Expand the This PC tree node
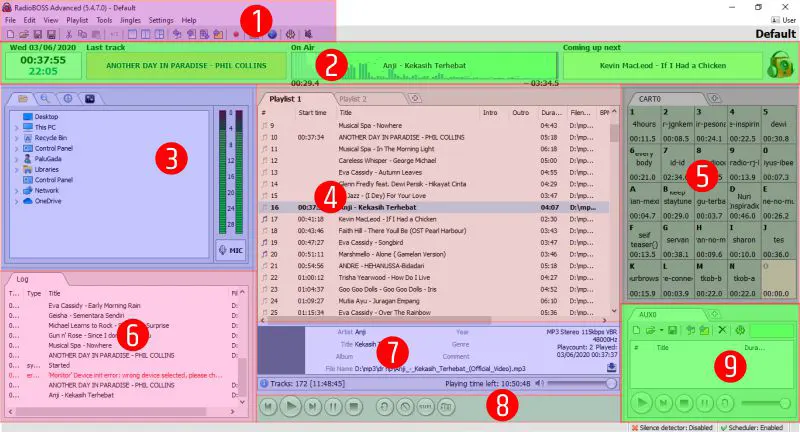The height and width of the screenshot is (432, 800). pos(15,128)
